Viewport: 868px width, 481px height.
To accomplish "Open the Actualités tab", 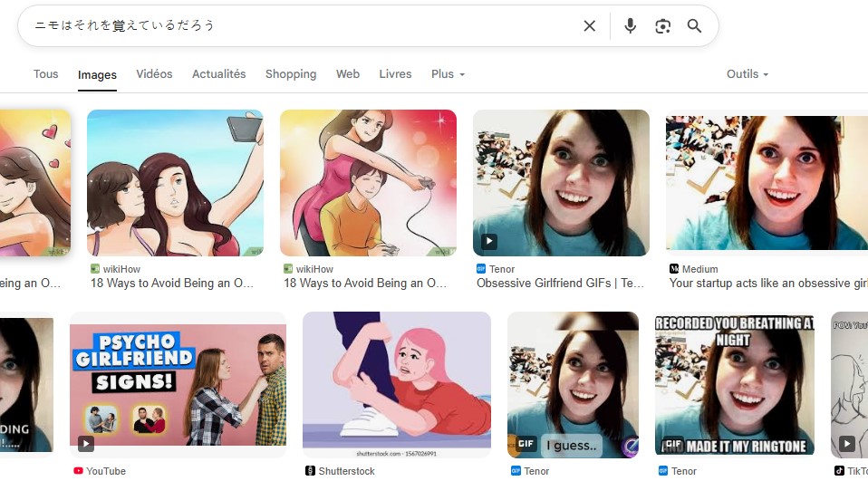I will click(x=218, y=74).
